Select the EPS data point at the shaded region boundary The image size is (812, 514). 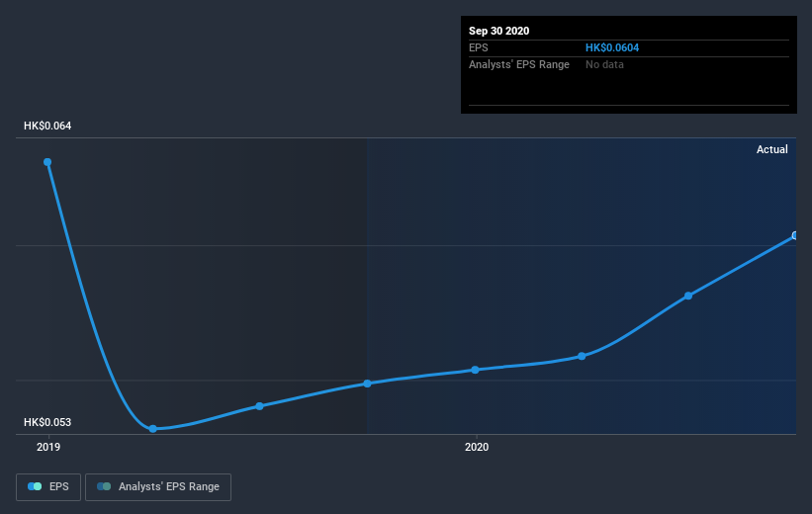coord(367,384)
